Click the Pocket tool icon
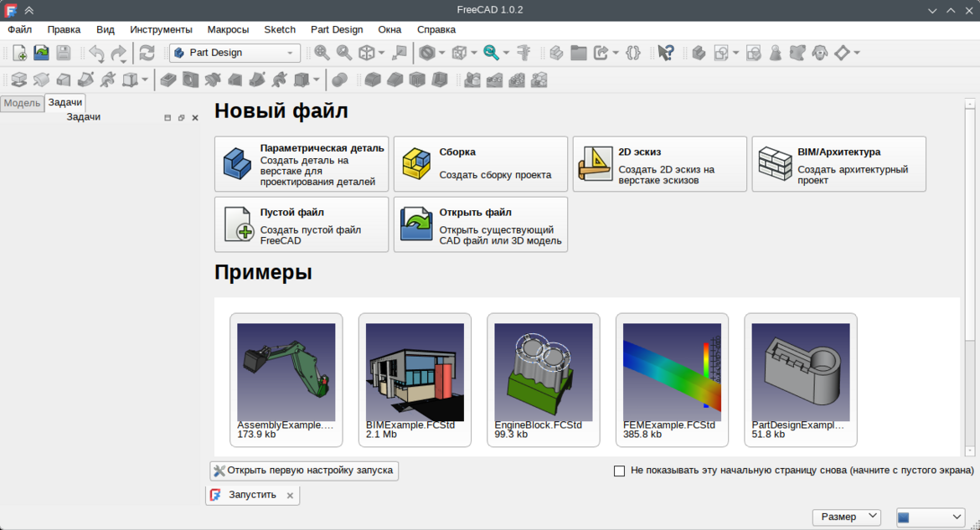This screenshot has height=530, width=980. click(168, 80)
